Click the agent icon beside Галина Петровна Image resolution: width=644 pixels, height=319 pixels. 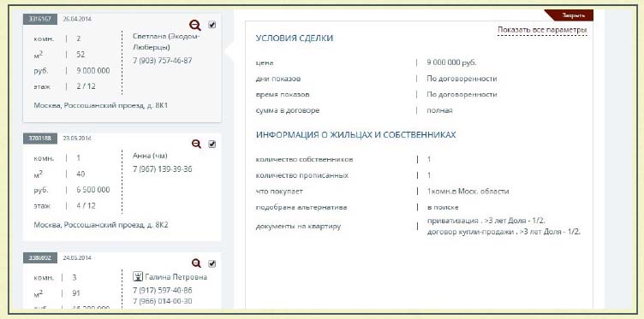pos(138,277)
